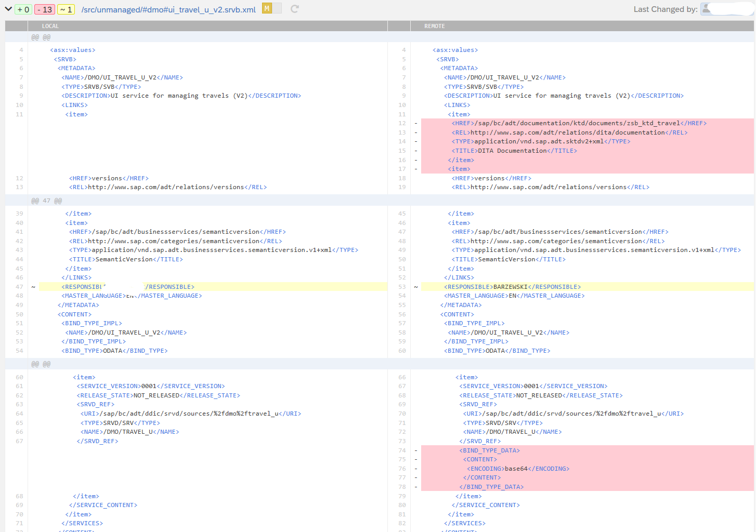The width and height of the screenshot is (756, 532).
Task: Select the LOCAL column header
Action: pyautogui.click(x=50, y=25)
